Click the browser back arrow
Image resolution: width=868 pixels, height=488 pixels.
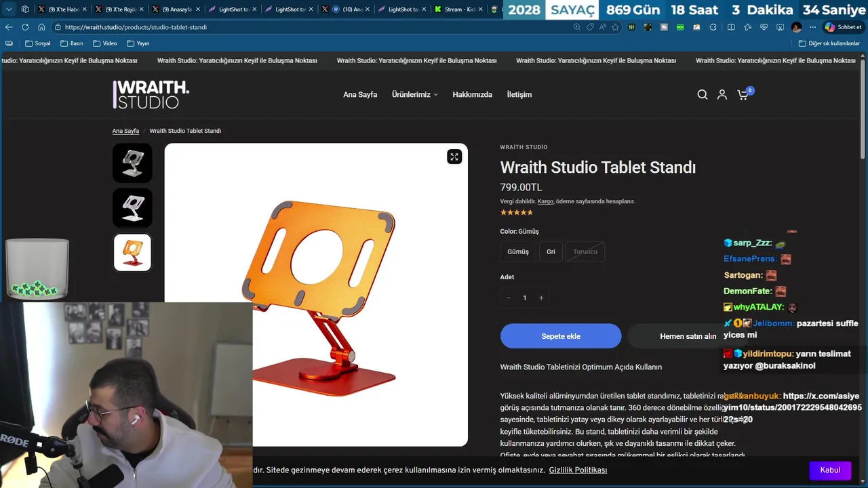tap(9, 27)
